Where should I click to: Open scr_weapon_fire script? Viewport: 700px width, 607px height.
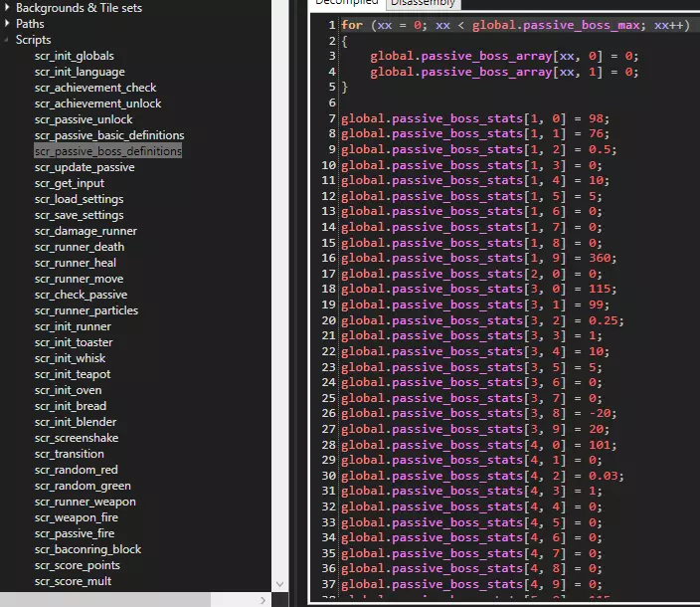coord(77,517)
